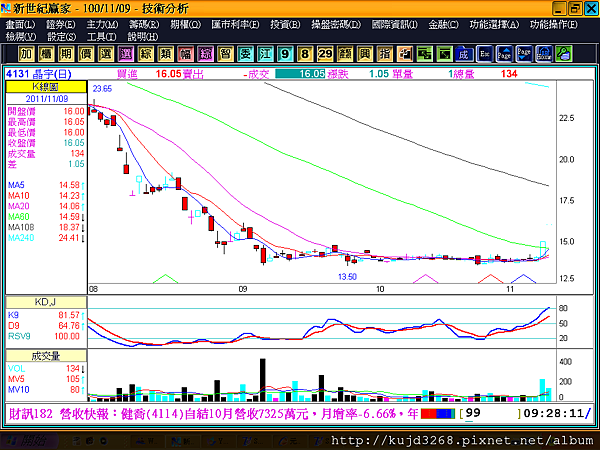The image size is (600, 450).
Task: Click the blue 成 toolbar button
Action: tap(464, 54)
